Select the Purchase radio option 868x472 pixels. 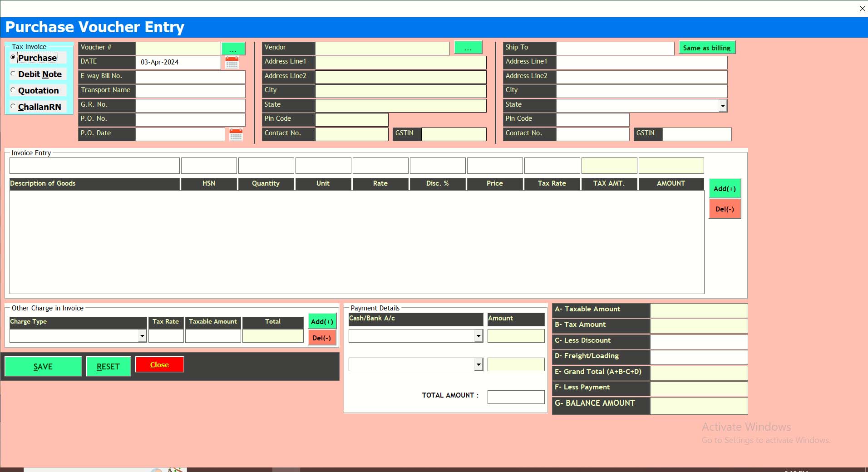[x=13, y=58]
